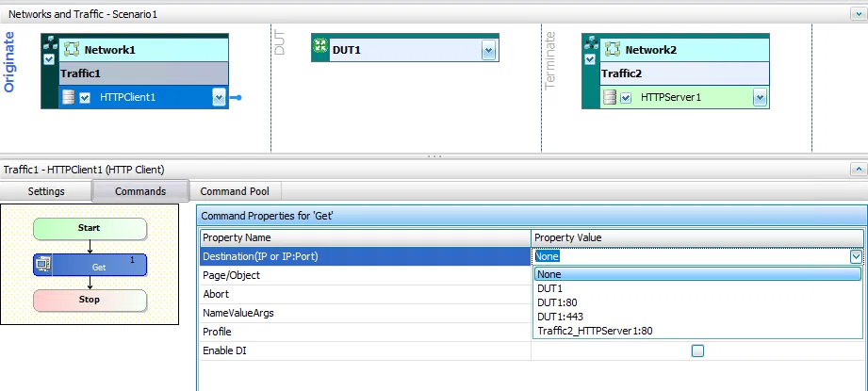868x391 pixels.
Task: Click the HTTPClient1 activity label
Action: point(127,97)
